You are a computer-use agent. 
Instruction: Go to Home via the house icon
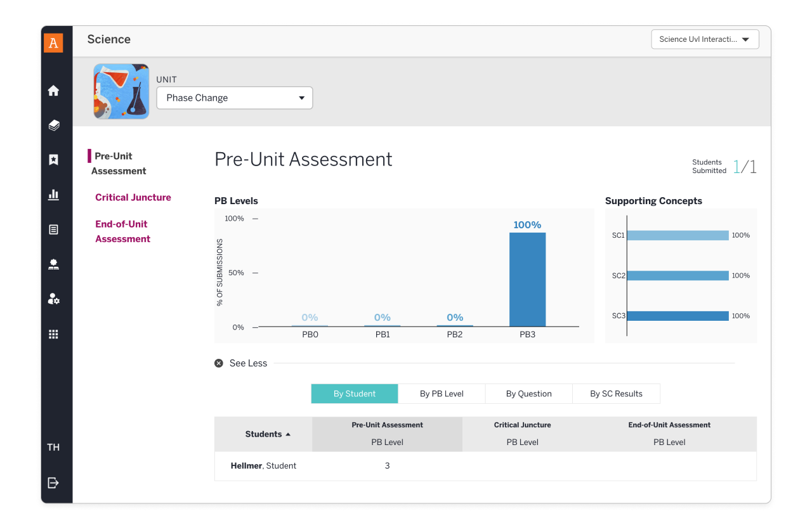pyautogui.click(x=53, y=91)
